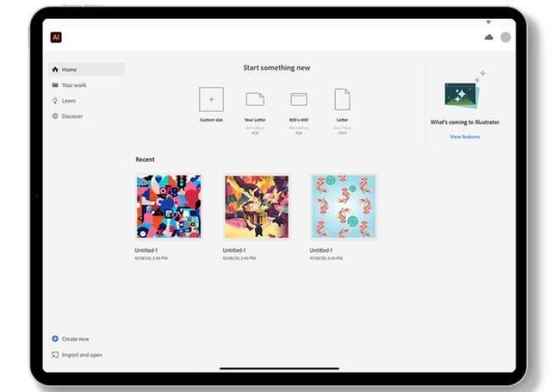Click the View features link

coord(465,137)
